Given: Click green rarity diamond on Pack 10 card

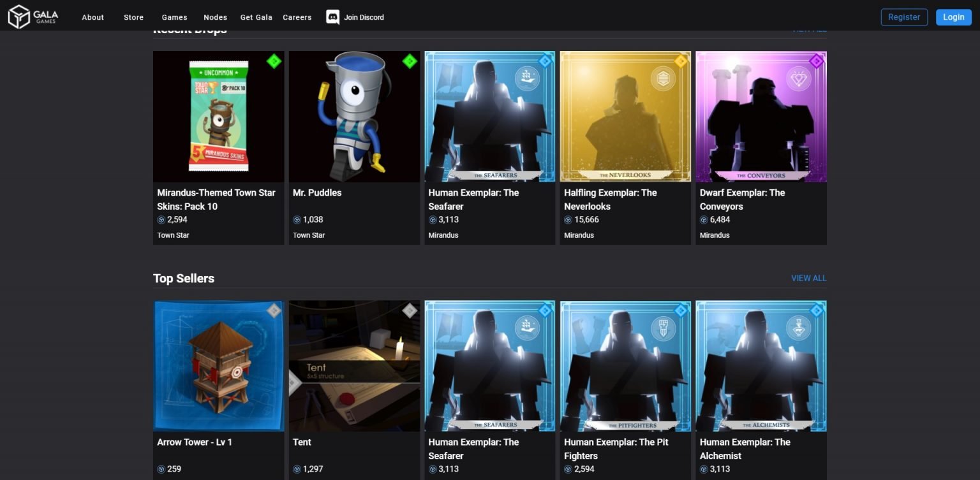Looking at the screenshot, I should pyautogui.click(x=274, y=61).
